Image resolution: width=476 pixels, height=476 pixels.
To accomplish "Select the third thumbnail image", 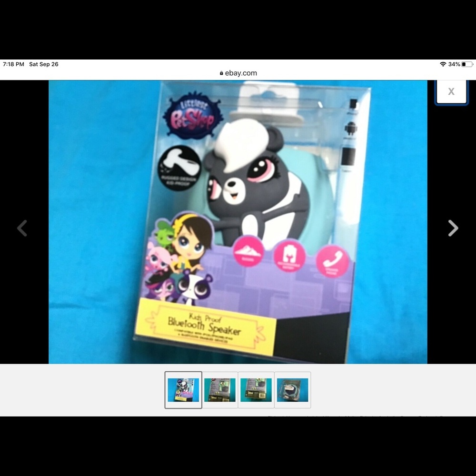I will pos(256,390).
